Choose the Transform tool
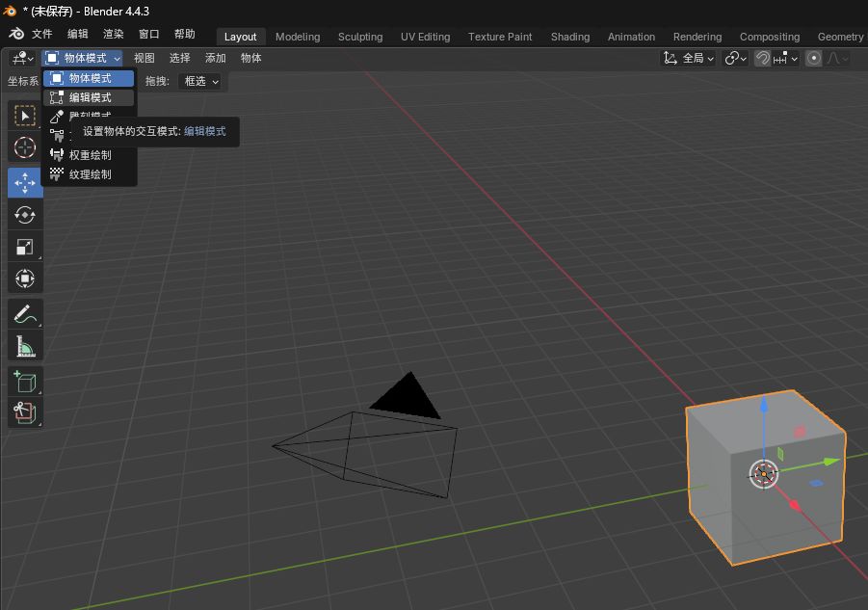This screenshot has width=868, height=610. click(x=25, y=279)
